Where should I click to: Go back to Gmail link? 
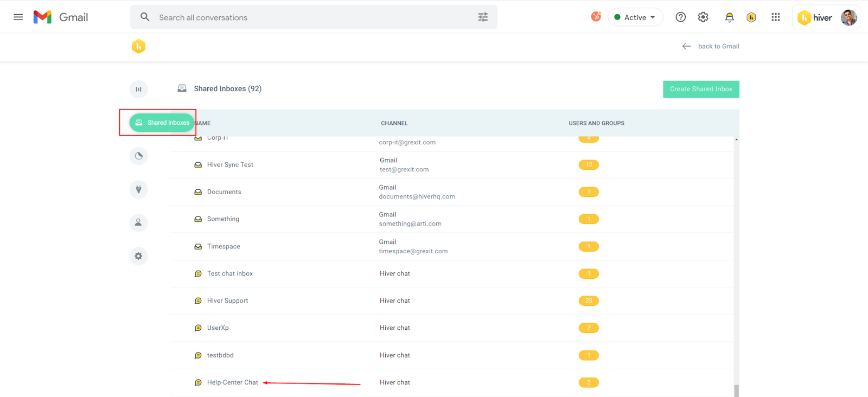pyautogui.click(x=711, y=46)
